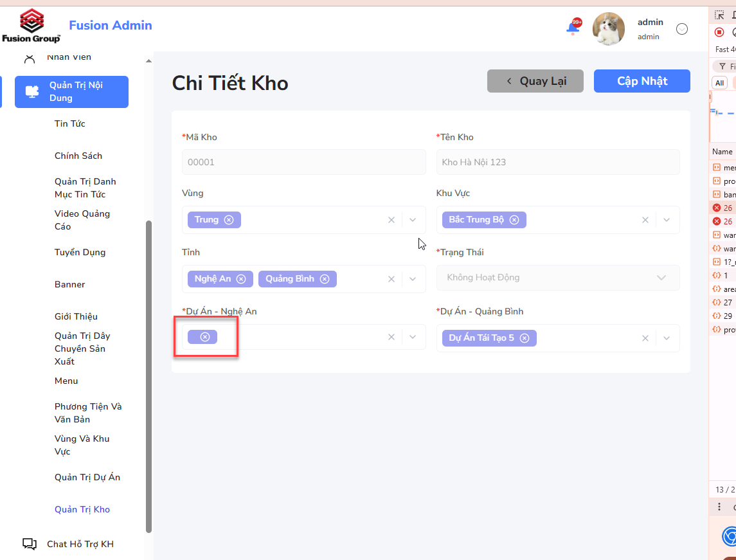Remove the Bắc Trung Bộ tag
The width and height of the screenshot is (736, 560).
pyautogui.click(x=514, y=220)
